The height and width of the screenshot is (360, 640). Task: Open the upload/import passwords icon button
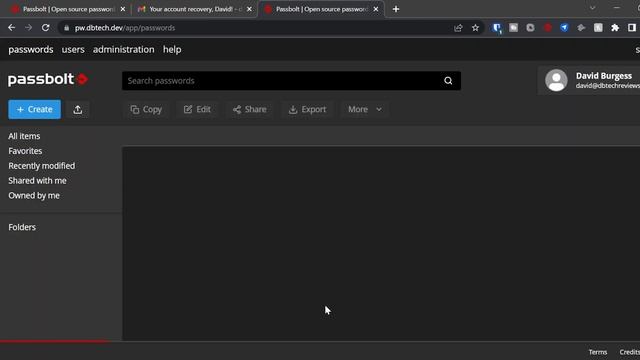click(x=78, y=109)
